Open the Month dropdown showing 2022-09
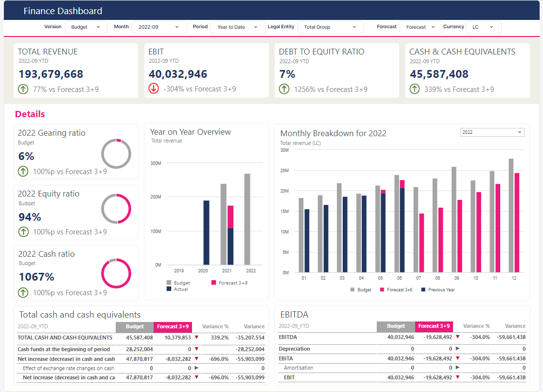Screen dimensions: 543x392 (159, 27)
